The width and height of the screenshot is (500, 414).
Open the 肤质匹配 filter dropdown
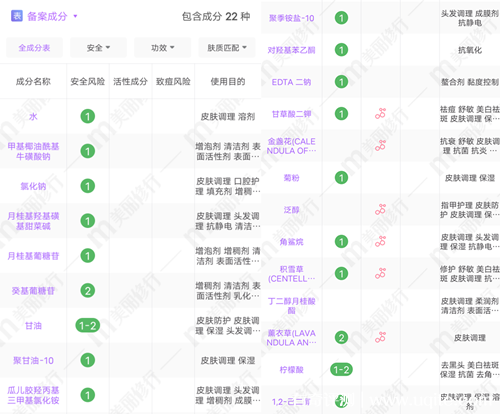pyautogui.click(x=227, y=48)
